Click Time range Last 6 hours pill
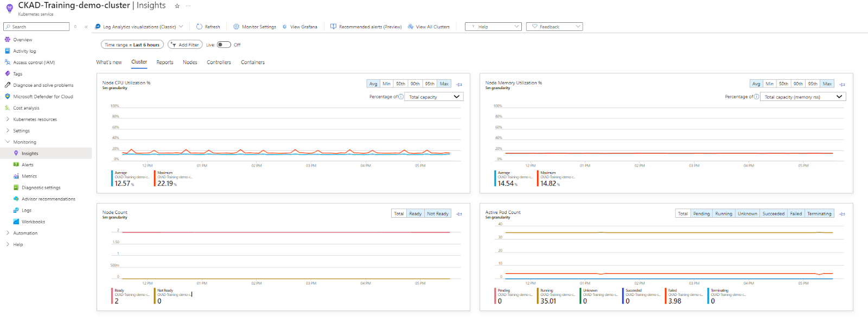This screenshot has width=868, height=322. click(132, 45)
